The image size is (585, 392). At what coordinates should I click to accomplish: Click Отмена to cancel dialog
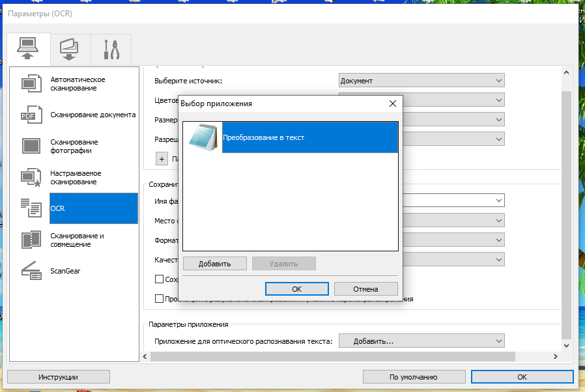coord(365,289)
